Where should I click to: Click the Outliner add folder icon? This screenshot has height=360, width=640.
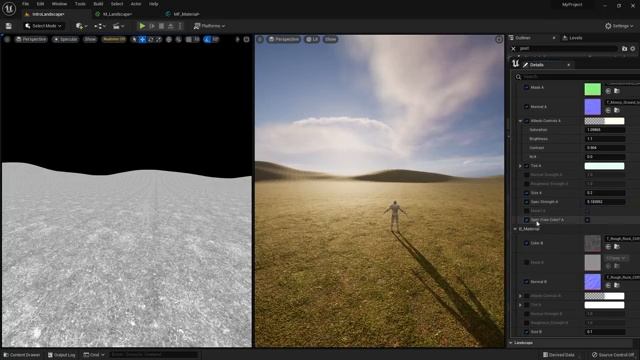click(x=624, y=49)
